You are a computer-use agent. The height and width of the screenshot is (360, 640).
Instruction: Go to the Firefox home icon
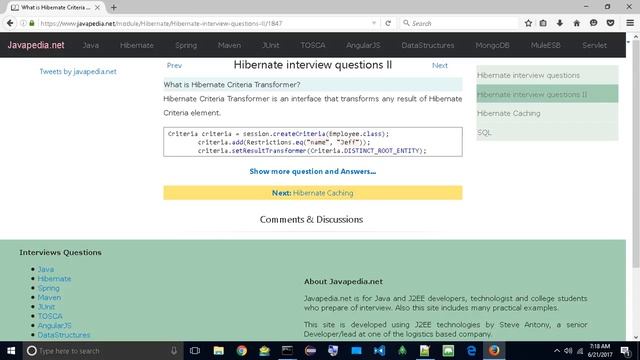pyautogui.click(x=576, y=23)
